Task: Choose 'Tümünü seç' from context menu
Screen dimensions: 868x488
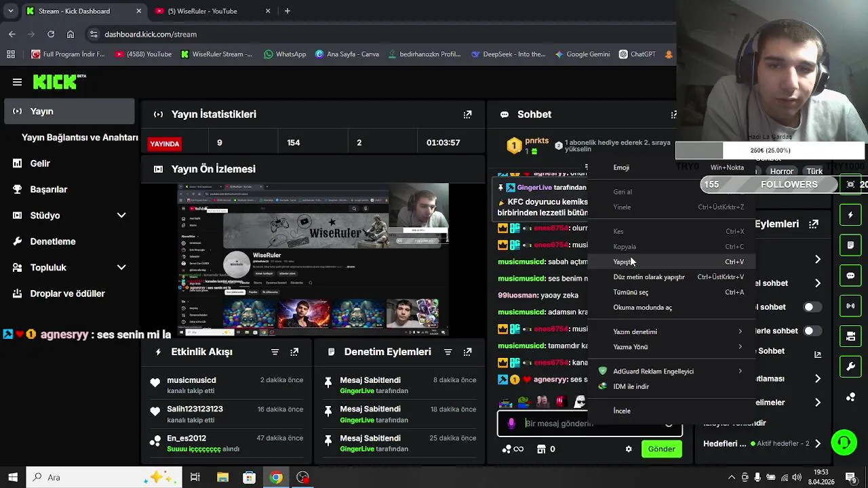Action: [672, 292]
